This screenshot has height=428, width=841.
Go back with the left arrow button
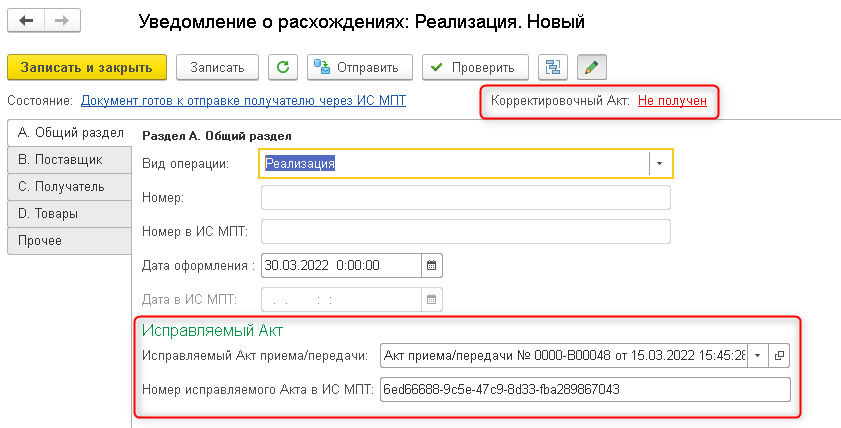(x=26, y=21)
